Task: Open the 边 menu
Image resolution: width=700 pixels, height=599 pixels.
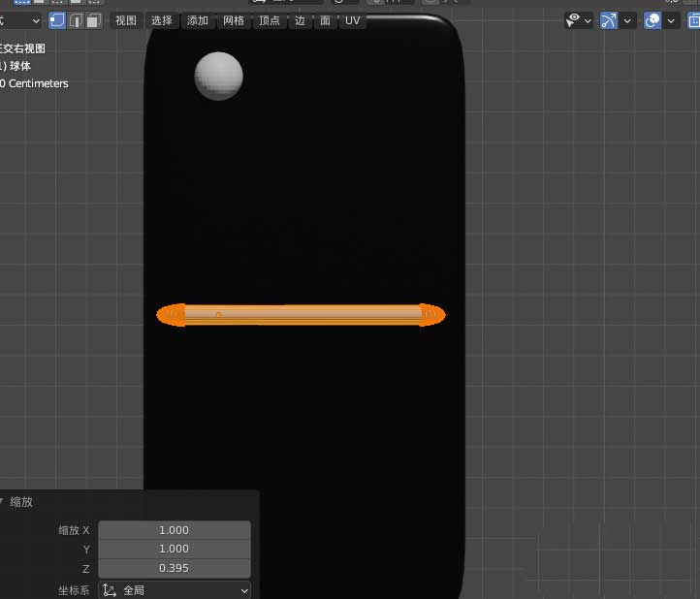Action: point(300,20)
